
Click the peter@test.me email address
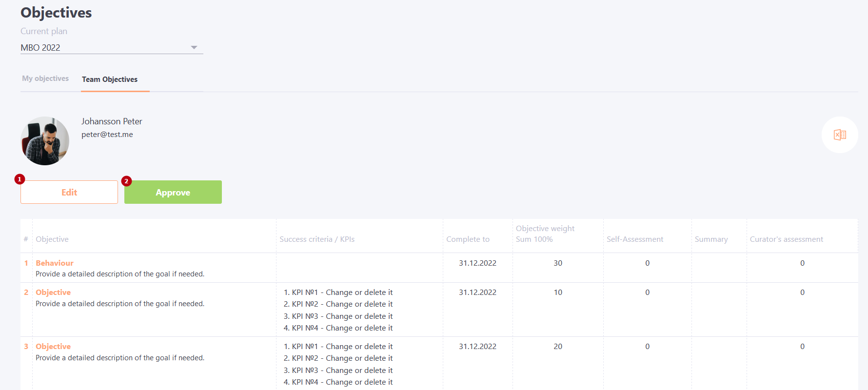point(107,135)
